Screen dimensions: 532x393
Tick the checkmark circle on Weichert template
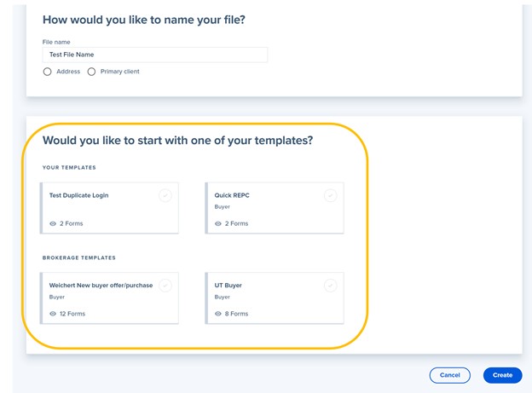click(165, 286)
